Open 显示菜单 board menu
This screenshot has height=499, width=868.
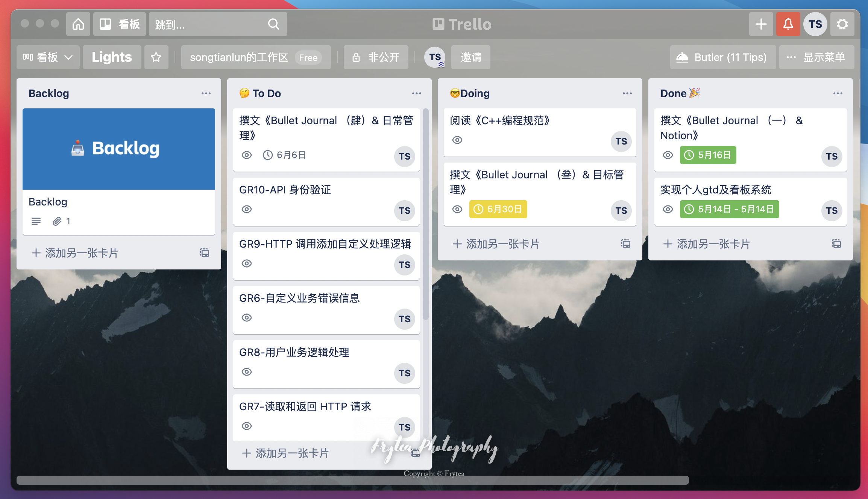(816, 57)
